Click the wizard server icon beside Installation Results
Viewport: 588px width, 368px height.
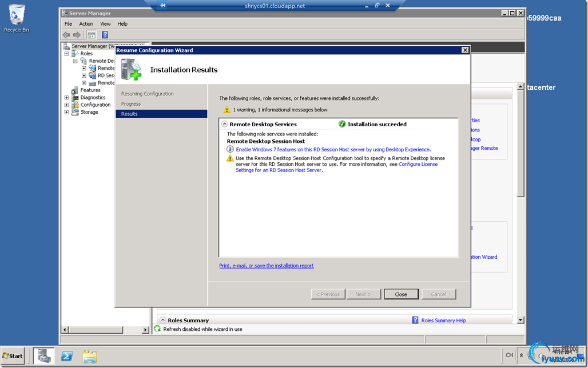(131, 69)
